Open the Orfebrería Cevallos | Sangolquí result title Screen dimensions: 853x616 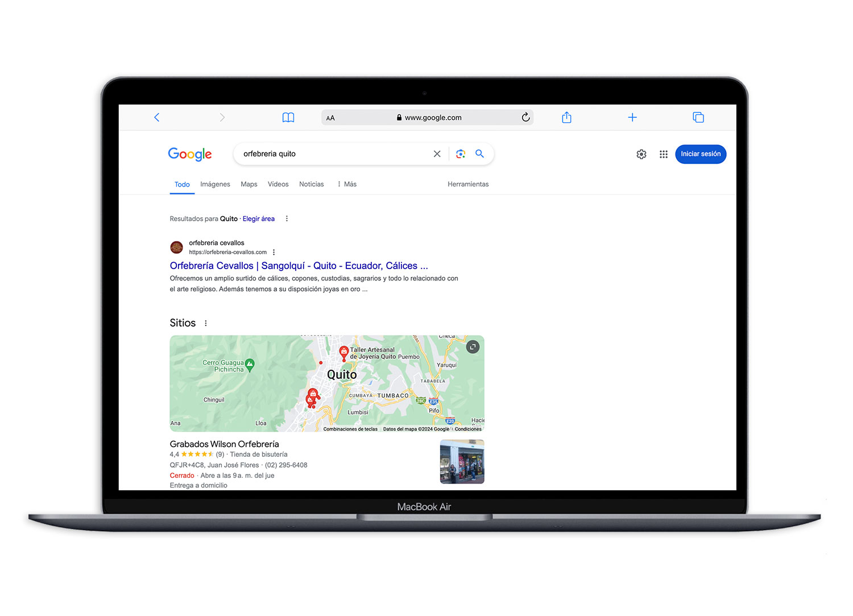pos(299,266)
